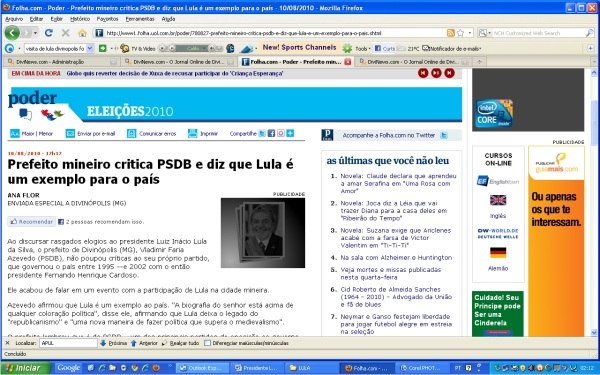Open the Histórico menu
The width and height of the screenshot is (600, 375).
click(80, 19)
